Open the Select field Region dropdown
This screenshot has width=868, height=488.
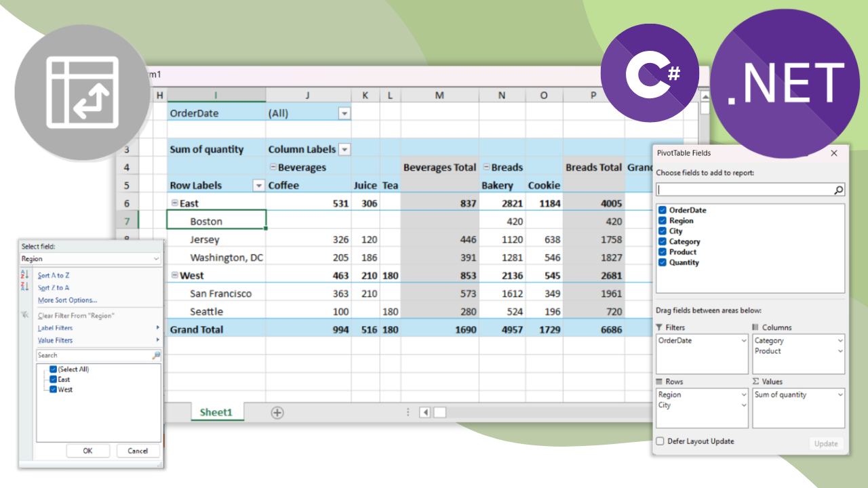[156, 259]
